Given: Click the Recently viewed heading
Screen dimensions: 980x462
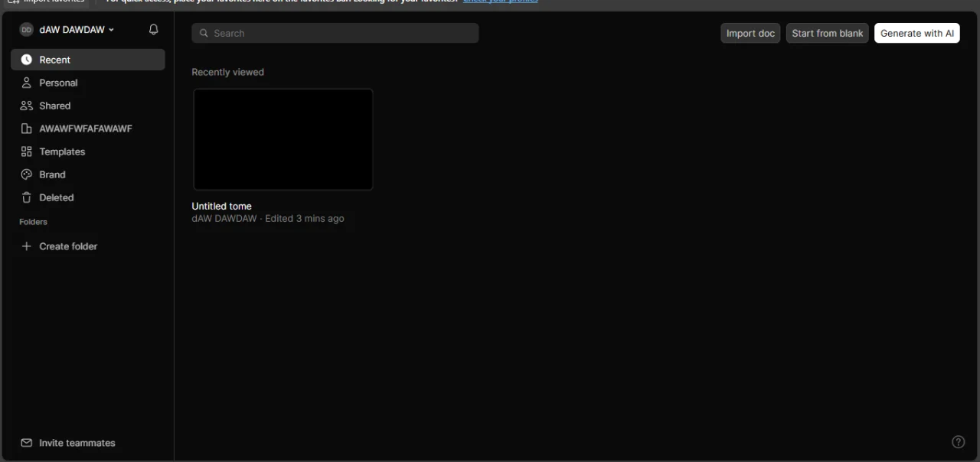Looking at the screenshot, I should 227,72.
